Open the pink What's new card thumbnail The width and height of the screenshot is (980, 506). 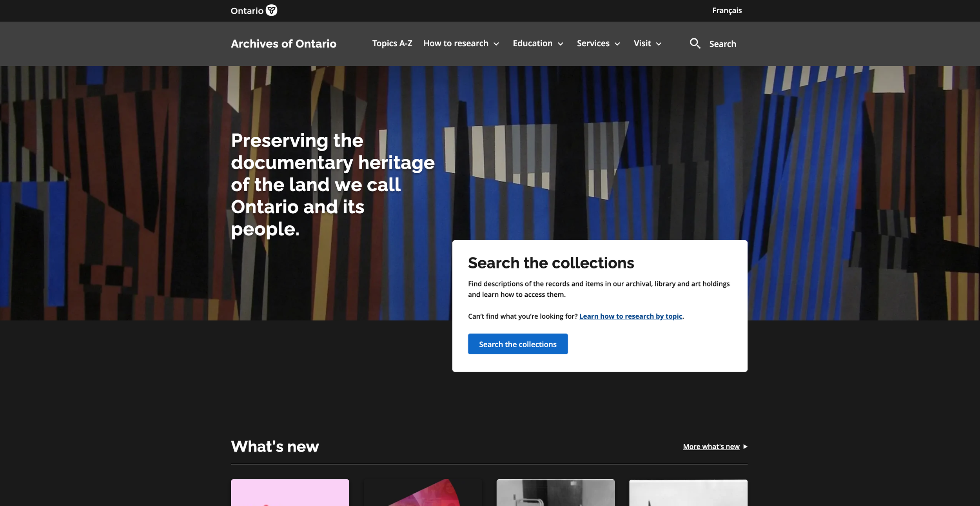pyautogui.click(x=290, y=492)
